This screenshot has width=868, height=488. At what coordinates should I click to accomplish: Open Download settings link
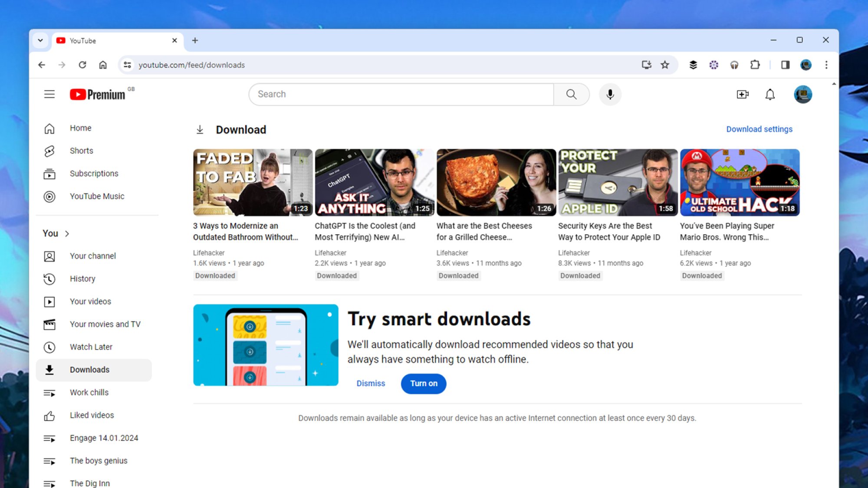point(759,129)
